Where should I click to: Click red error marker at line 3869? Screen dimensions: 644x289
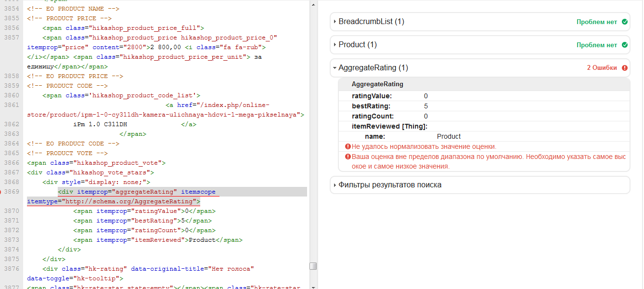pyautogui.click(x=1, y=192)
